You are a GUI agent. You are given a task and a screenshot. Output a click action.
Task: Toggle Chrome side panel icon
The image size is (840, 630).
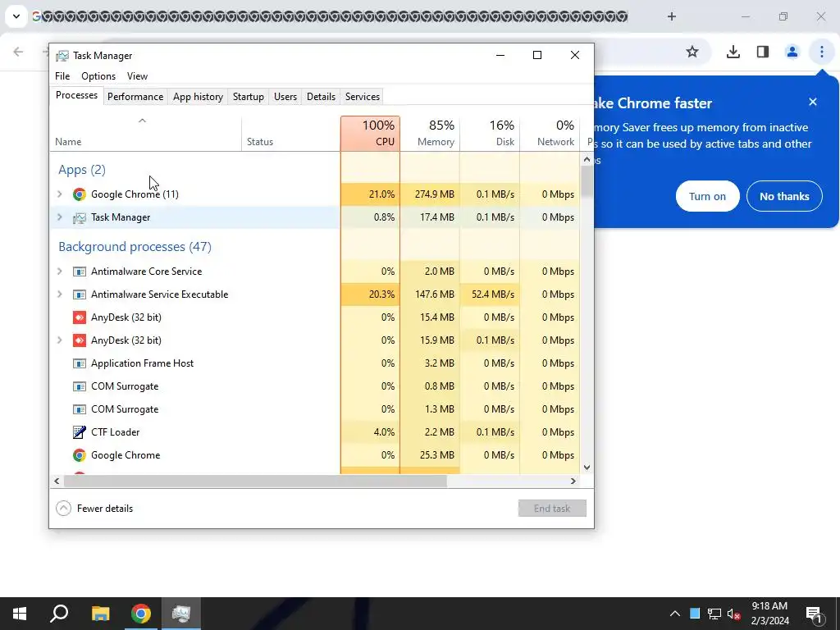point(763,52)
